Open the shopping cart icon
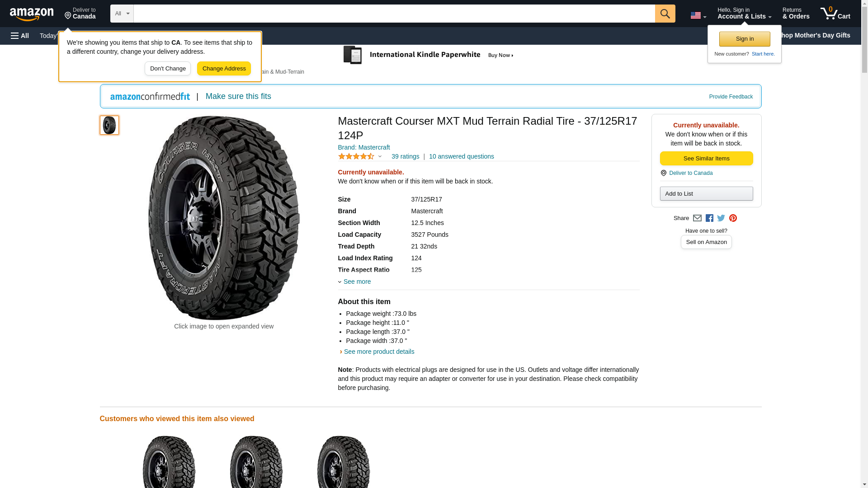Image resolution: width=868 pixels, height=488 pixels. (835, 14)
